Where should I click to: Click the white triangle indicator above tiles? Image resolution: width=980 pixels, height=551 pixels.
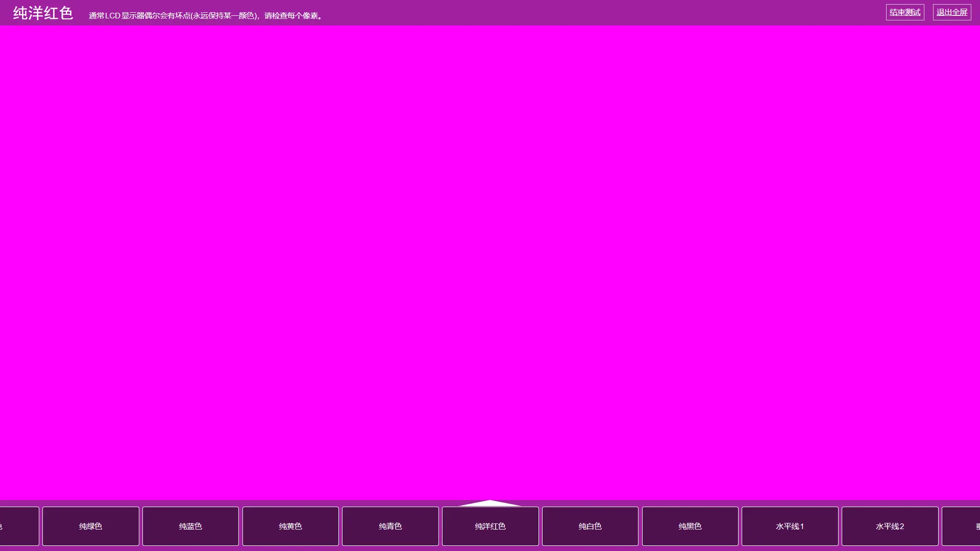490,504
